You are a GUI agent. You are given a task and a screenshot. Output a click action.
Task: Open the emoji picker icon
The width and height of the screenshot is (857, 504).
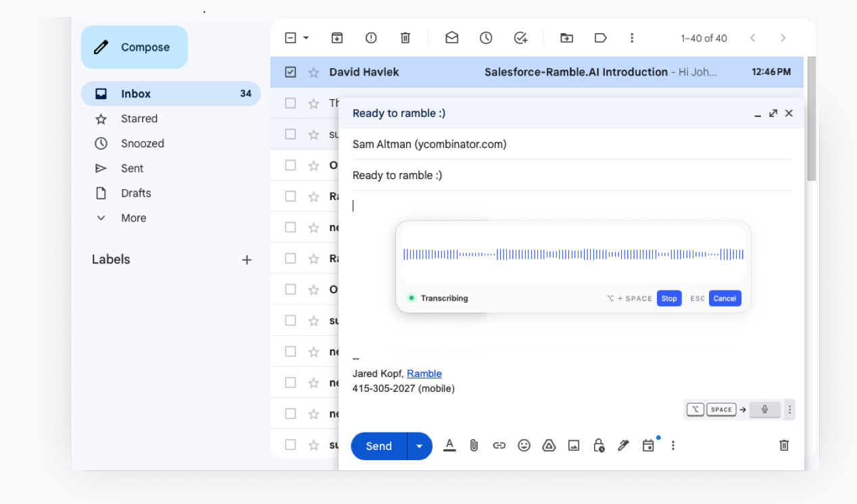tap(524, 445)
